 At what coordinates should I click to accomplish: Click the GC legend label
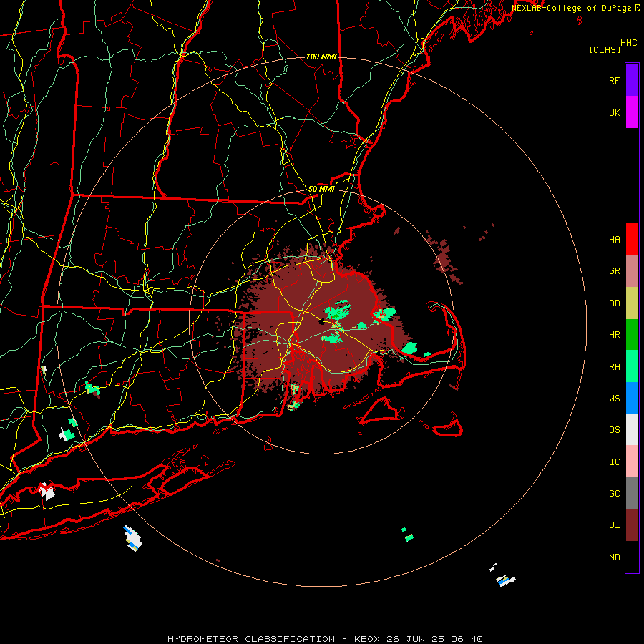click(615, 493)
